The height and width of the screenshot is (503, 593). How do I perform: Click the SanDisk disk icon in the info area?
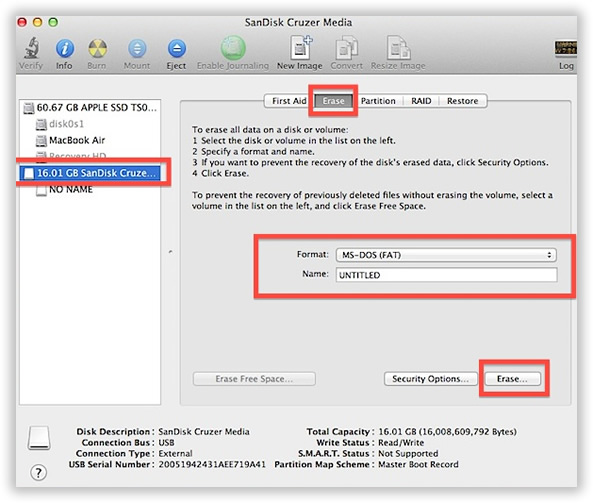pos(39,438)
